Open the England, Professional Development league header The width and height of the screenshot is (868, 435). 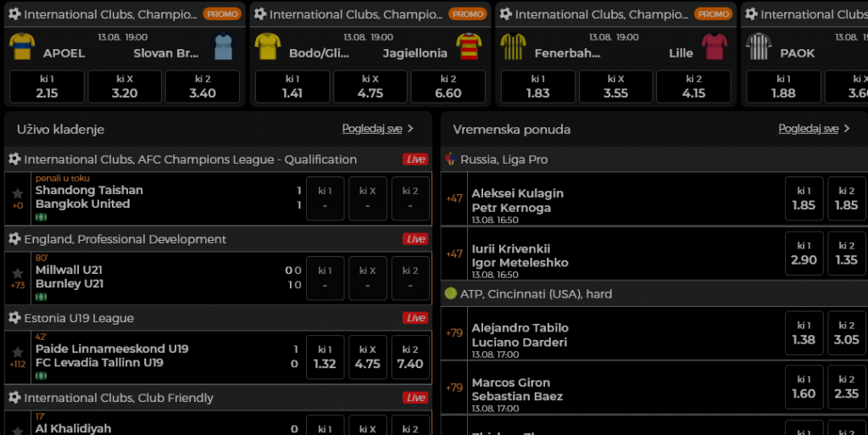[x=125, y=239]
